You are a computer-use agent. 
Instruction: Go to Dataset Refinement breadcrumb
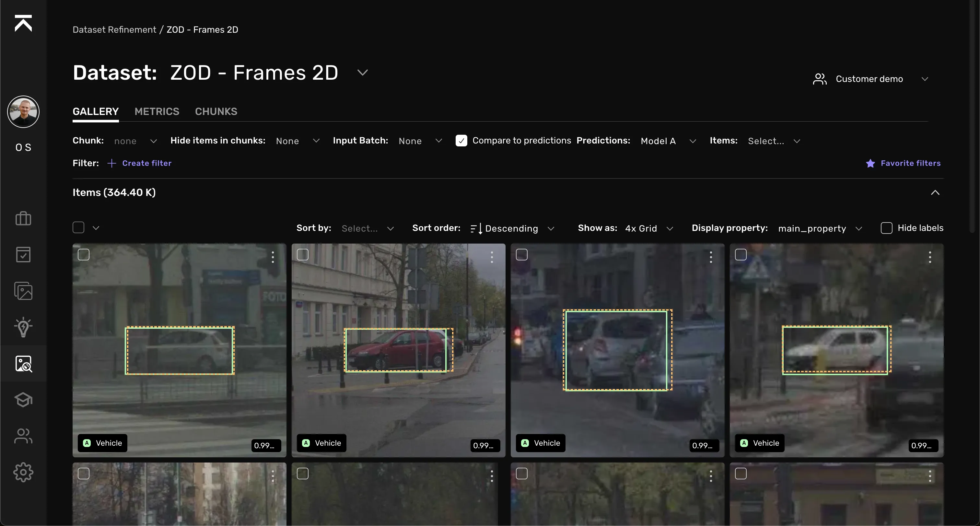coord(114,30)
